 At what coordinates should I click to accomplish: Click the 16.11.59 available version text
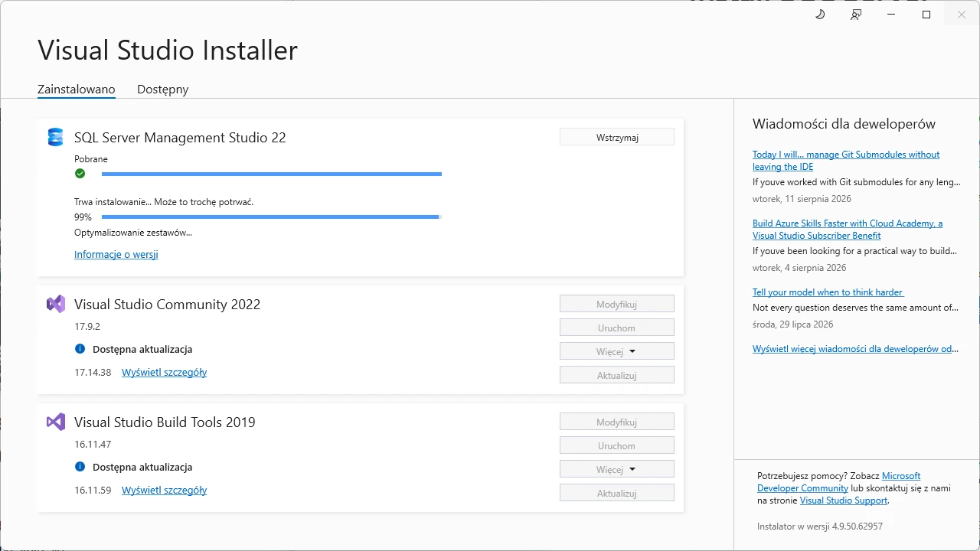pos(93,490)
